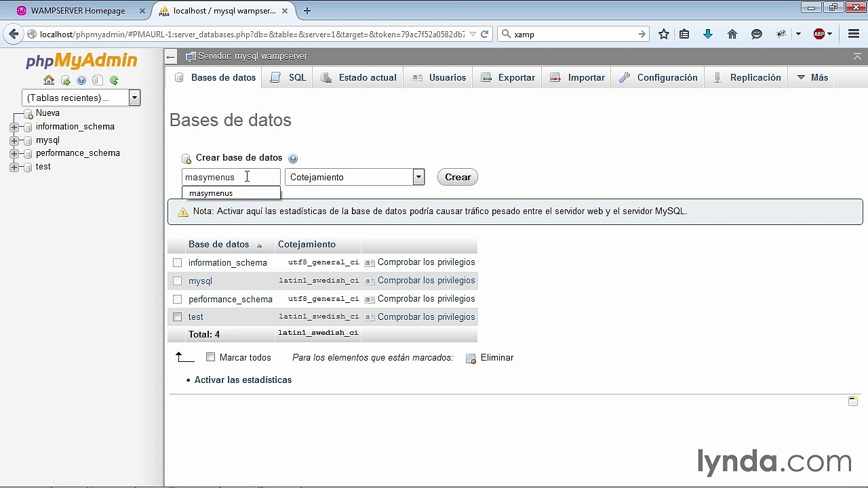Click the Servidor: mysql wampserver breadcrumb
868x488 pixels.
pos(252,56)
